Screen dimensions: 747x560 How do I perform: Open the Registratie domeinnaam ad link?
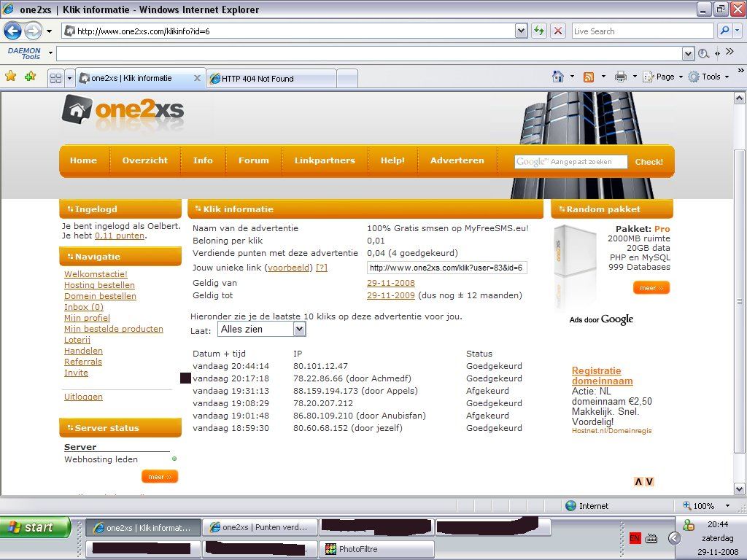tap(602, 376)
